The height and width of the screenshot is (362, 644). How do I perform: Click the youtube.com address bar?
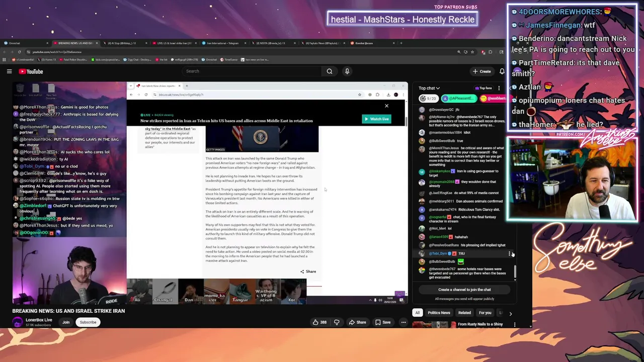coord(242,52)
